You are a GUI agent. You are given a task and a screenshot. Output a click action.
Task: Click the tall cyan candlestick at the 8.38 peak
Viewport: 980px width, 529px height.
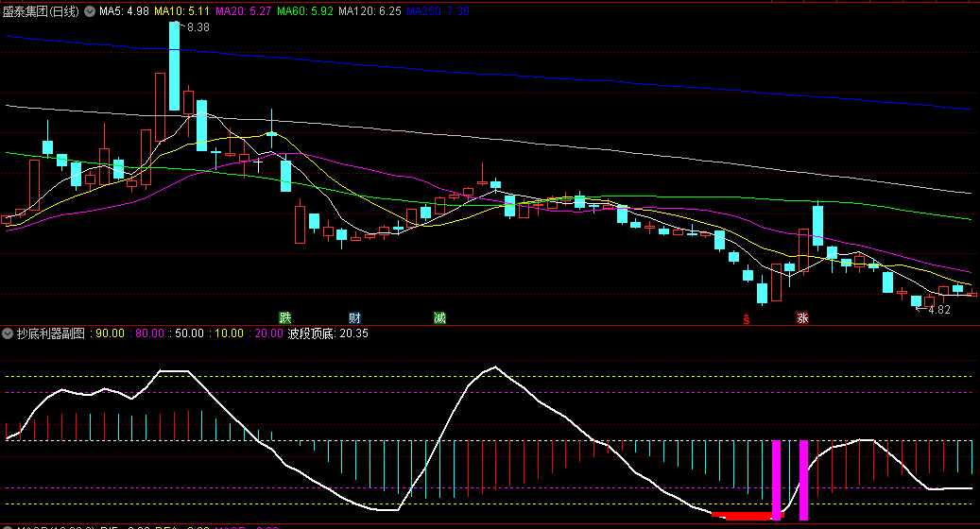(x=174, y=66)
